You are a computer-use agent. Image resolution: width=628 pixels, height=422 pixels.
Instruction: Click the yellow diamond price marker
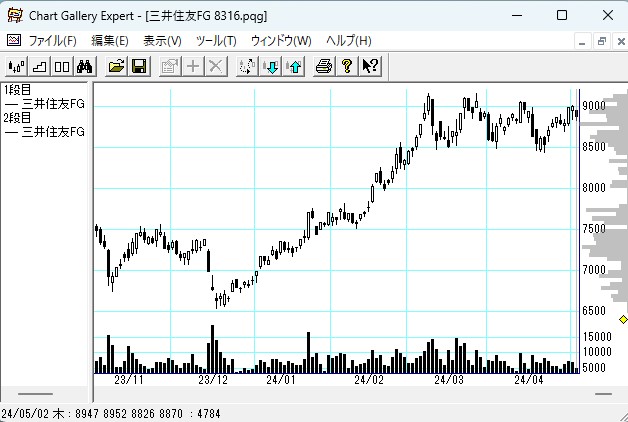click(x=622, y=319)
